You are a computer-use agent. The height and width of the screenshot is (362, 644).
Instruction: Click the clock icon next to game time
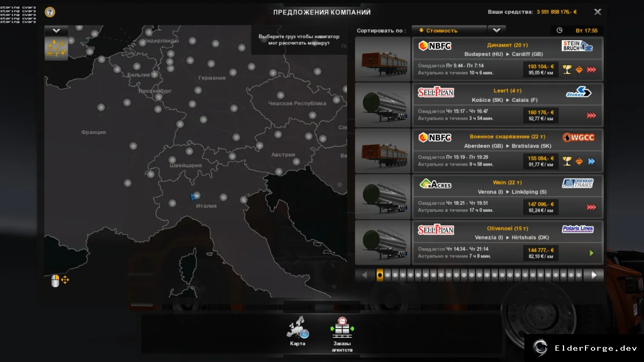(x=559, y=31)
